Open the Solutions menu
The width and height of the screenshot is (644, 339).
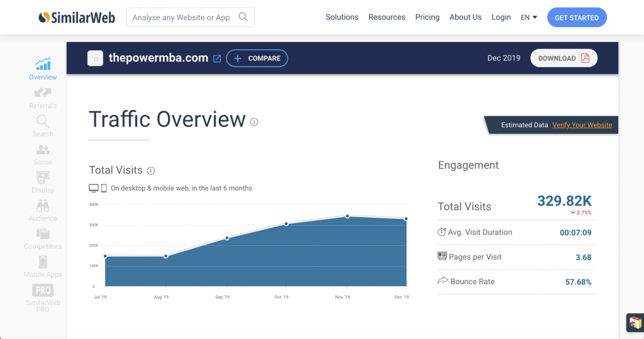pyautogui.click(x=341, y=17)
